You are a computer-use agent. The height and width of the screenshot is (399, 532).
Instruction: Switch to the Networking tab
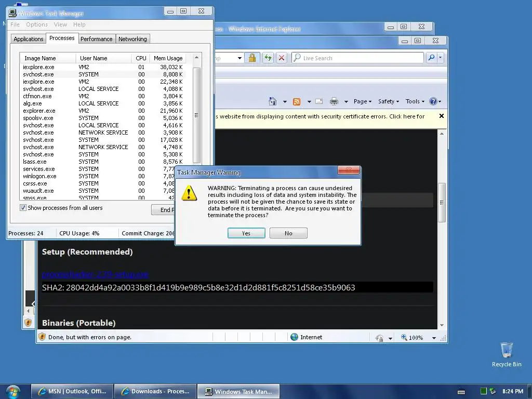coord(132,39)
